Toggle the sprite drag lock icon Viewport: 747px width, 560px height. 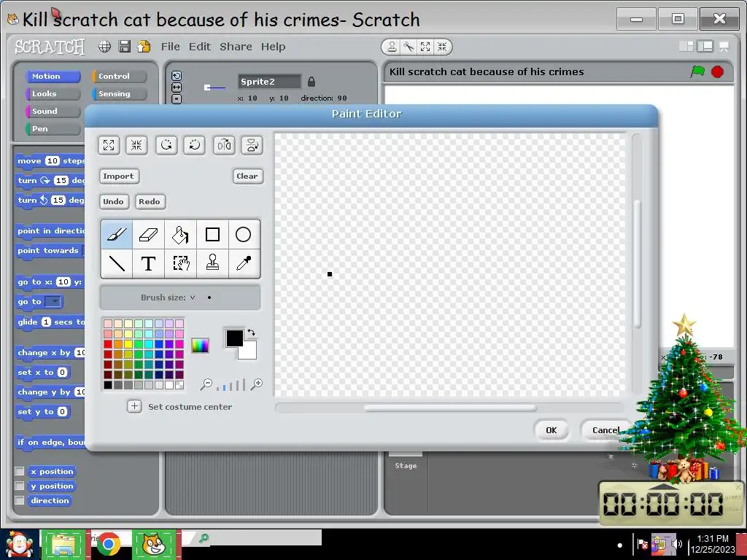tap(311, 82)
